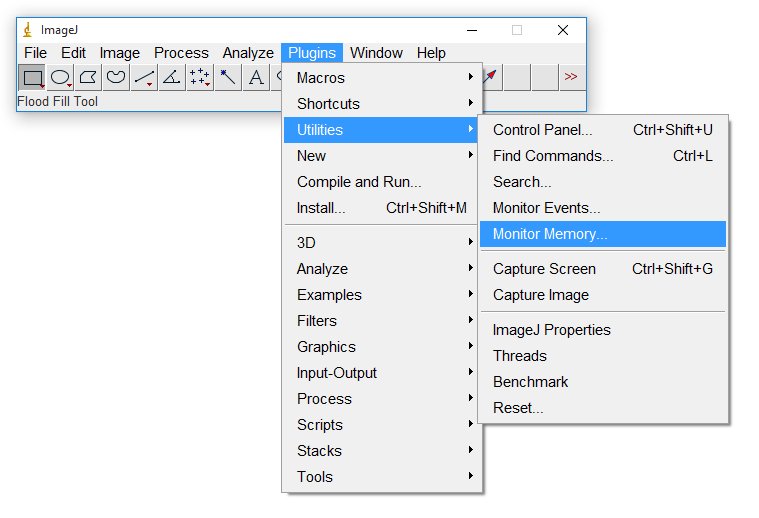Click the Flood Fill Tool status text
Viewport: 759px width, 518px height.
point(58,102)
